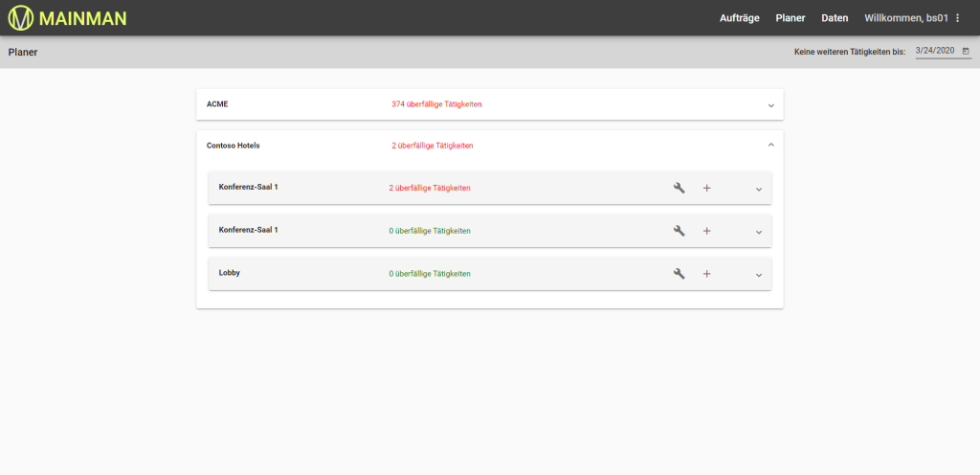Click the 2 überfällige Tätigkeiten text in Konferenz-Saal 1 row
The image size is (980, 475).
[430, 188]
